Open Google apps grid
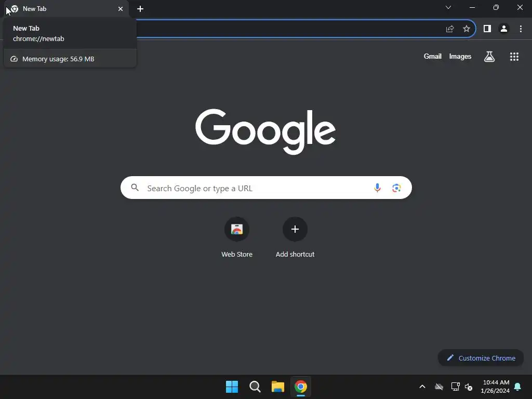 tap(514, 57)
